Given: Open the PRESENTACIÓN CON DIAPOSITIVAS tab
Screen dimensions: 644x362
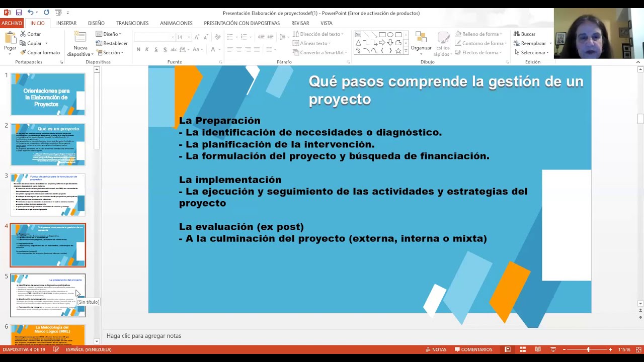Looking at the screenshot, I should pos(242,23).
